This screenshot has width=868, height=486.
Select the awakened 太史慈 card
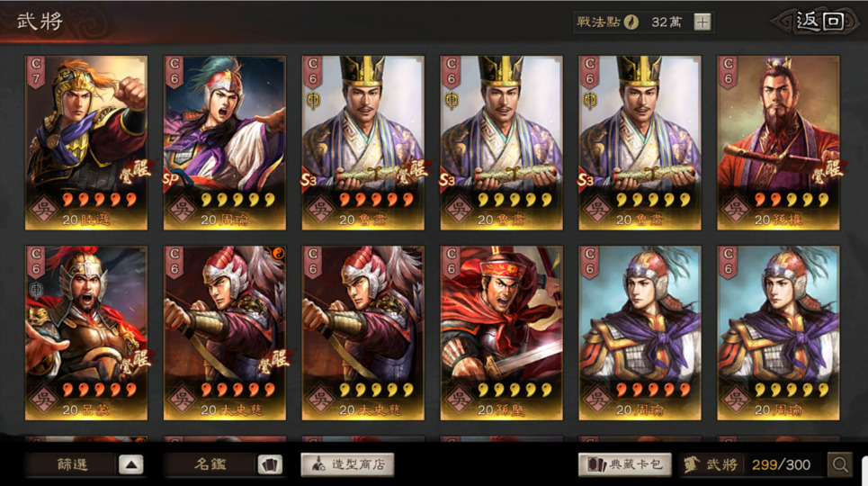click(x=225, y=332)
